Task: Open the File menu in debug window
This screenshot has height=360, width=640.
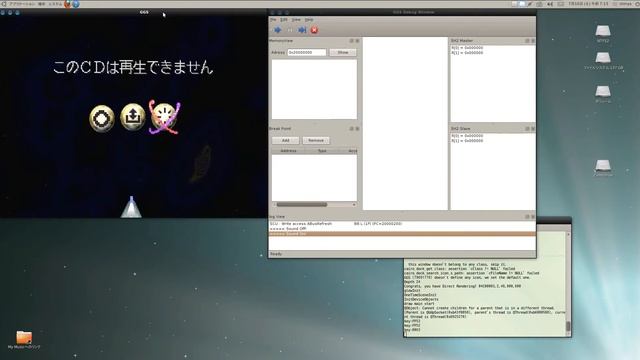Action: [x=273, y=20]
